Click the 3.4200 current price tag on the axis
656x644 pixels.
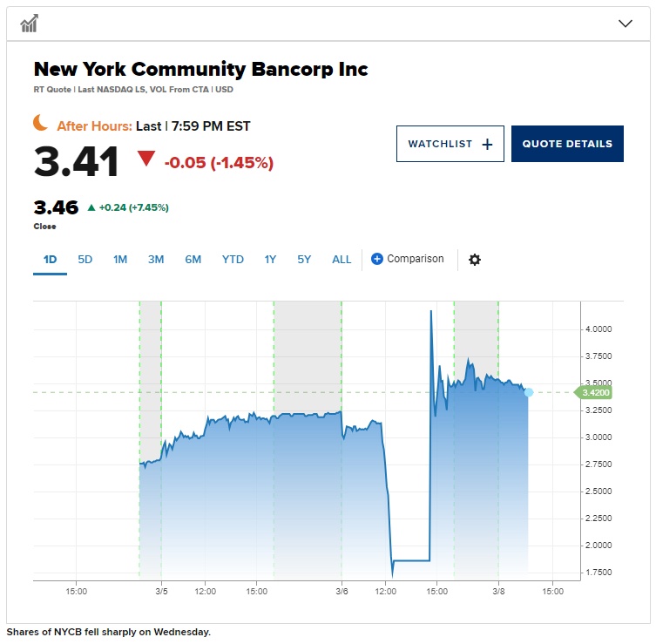593,392
